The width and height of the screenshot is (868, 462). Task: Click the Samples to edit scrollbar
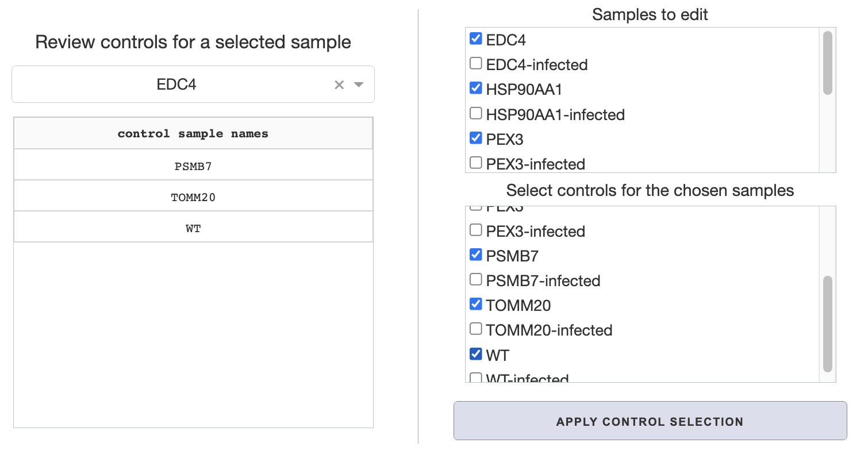tap(828, 99)
